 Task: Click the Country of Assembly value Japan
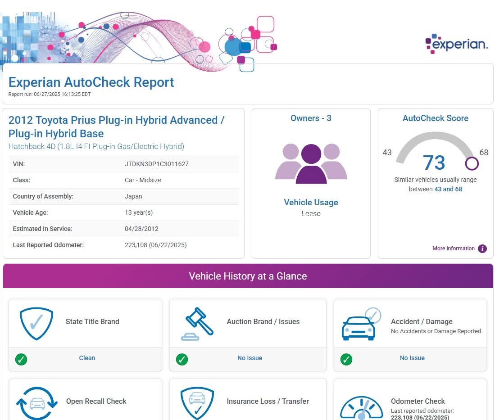click(133, 196)
